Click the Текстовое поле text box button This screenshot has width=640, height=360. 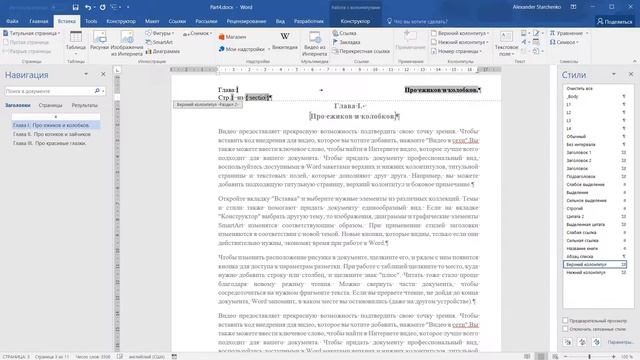507,43
